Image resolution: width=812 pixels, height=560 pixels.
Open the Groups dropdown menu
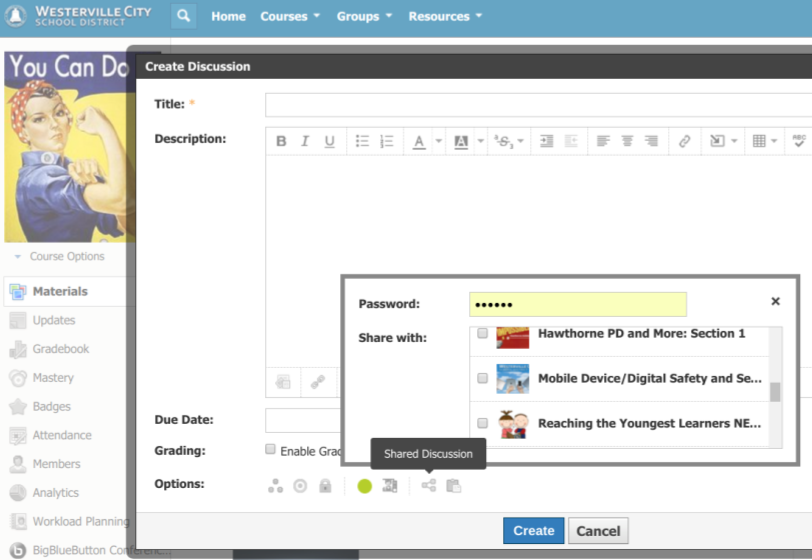pyautogui.click(x=364, y=16)
